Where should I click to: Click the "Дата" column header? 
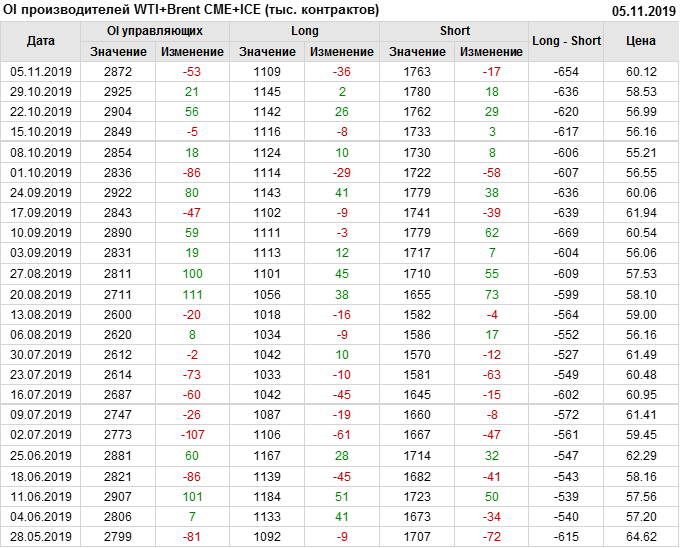coord(41,41)
